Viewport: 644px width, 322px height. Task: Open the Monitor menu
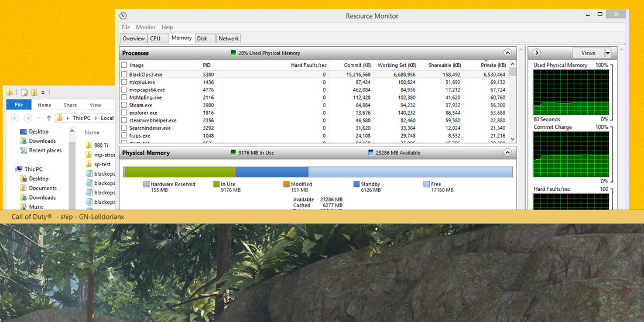(x=146, y=28)
